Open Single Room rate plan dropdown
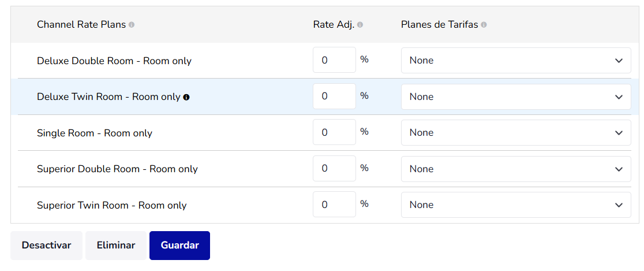Image resolution: width=644 pixels, height=271 pixels. click(516, 133)
